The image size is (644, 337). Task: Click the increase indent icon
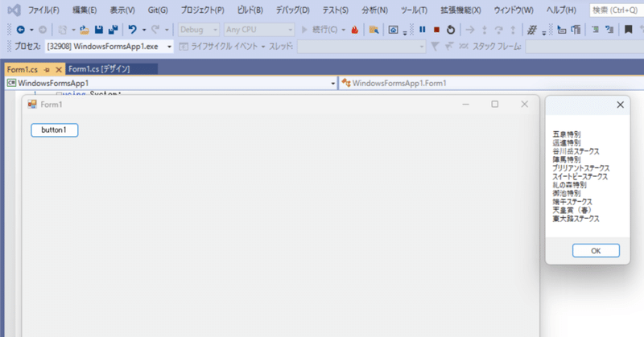coord(609,30)
